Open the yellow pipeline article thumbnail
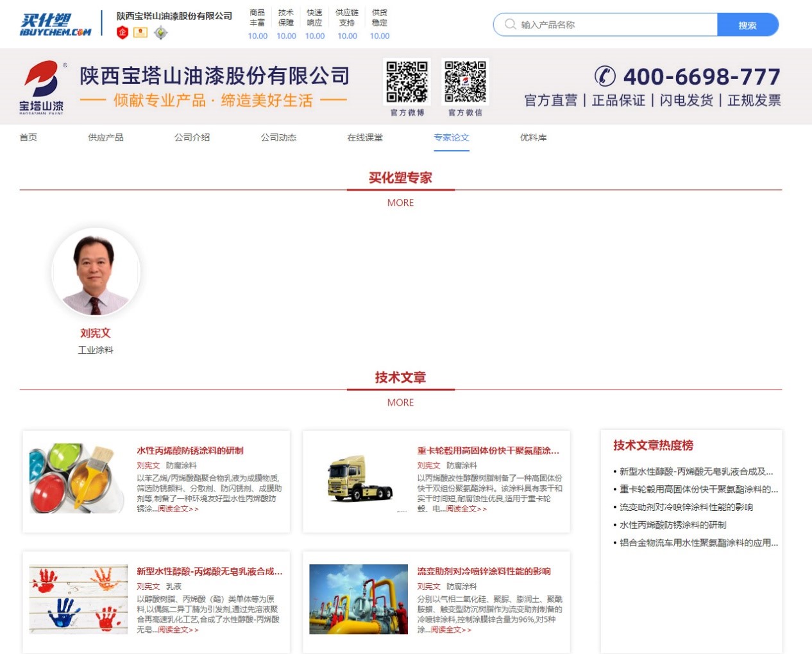Image resolution: width=812 pixels, height=654 pixels. tap(359, 599)
